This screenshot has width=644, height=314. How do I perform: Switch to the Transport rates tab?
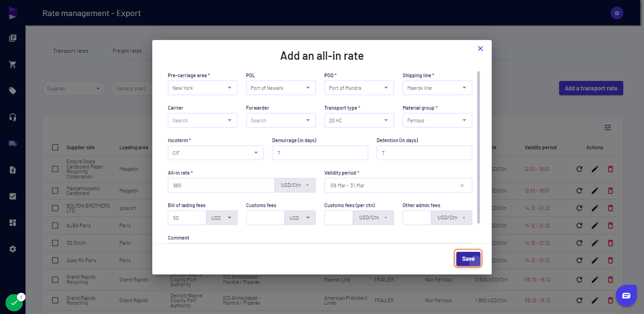click(x=71, y=51)
